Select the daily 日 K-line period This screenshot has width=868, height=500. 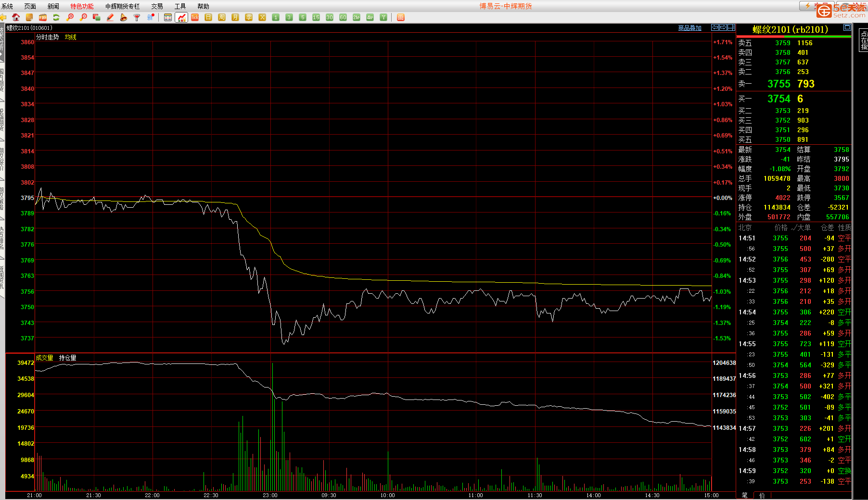(x=208, y=17)
